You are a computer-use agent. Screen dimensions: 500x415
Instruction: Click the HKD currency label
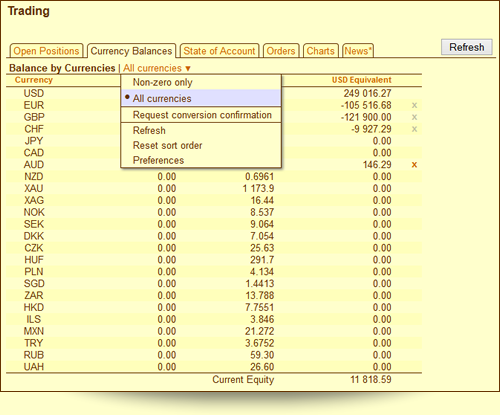tap(34, 308)
